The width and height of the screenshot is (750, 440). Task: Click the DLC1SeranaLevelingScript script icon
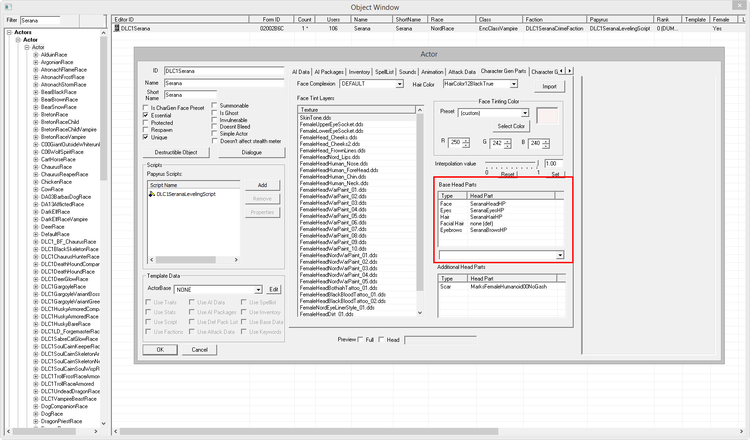[152, 194]
